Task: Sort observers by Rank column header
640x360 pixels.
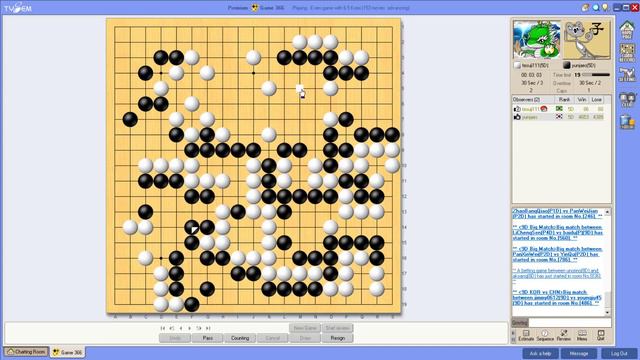Action: (564, 100)
